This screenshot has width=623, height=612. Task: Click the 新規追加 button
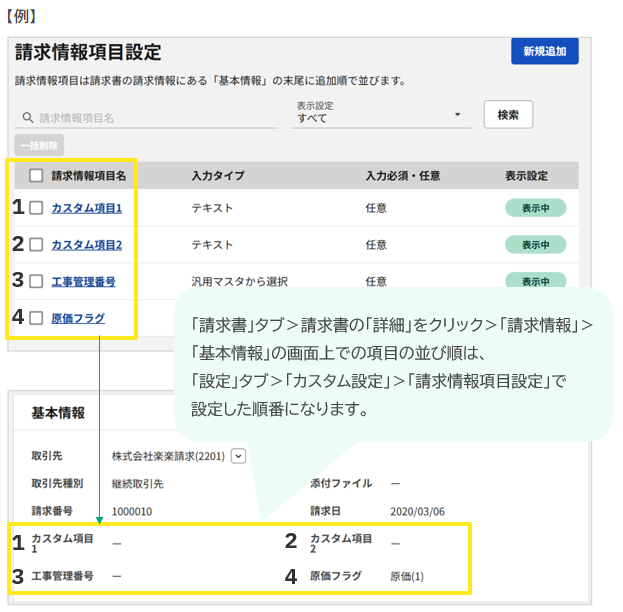[x=544, y=51]
